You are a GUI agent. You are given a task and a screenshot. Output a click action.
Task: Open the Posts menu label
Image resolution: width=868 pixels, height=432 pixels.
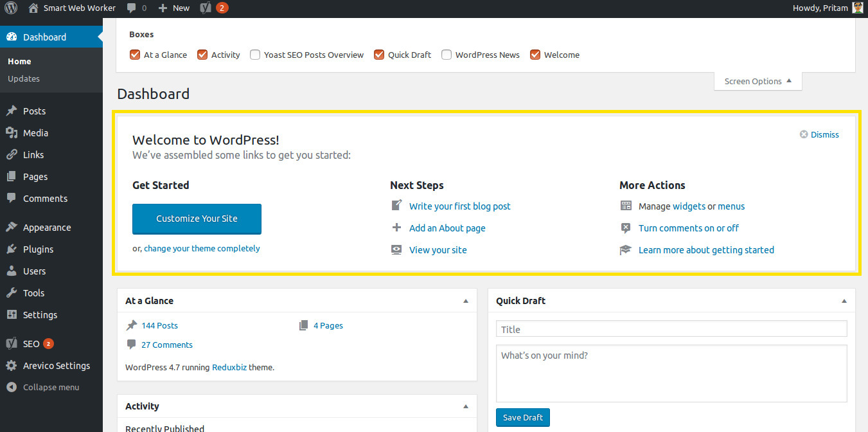pyautogui.click(x=35, y=111)
